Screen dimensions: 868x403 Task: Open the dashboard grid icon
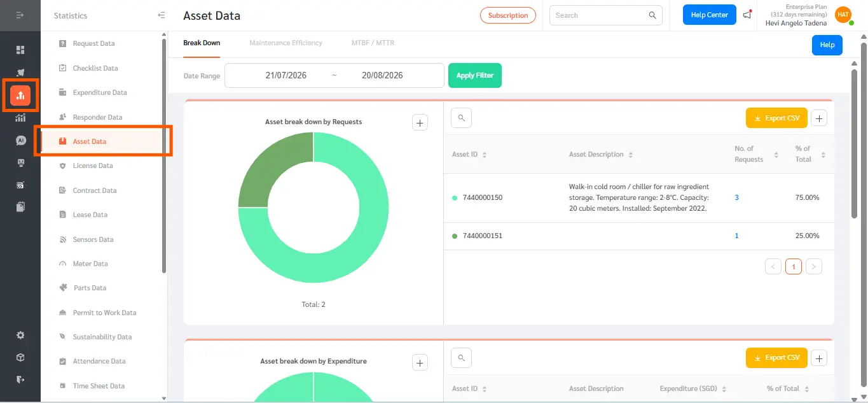coord(20,50)
